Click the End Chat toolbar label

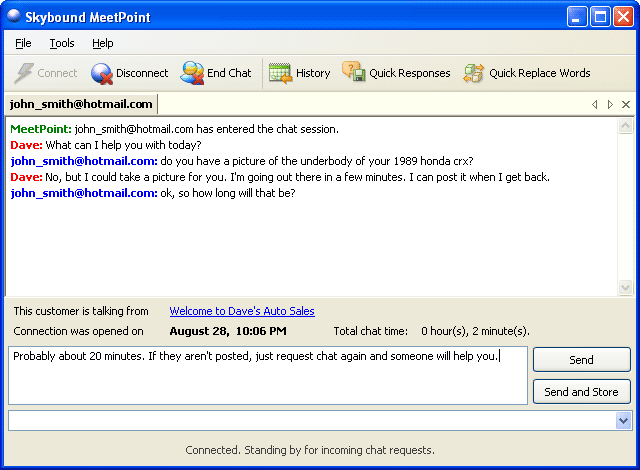coord(229,73)
